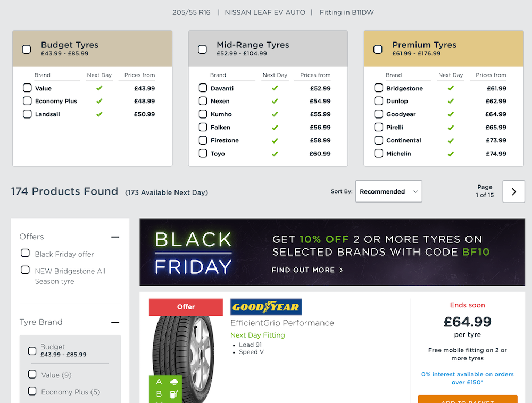Click the fuel efficiency pump icon
The height and width of the screenshot is (403, 532).
pyautogui.click(x=174, y=394)
